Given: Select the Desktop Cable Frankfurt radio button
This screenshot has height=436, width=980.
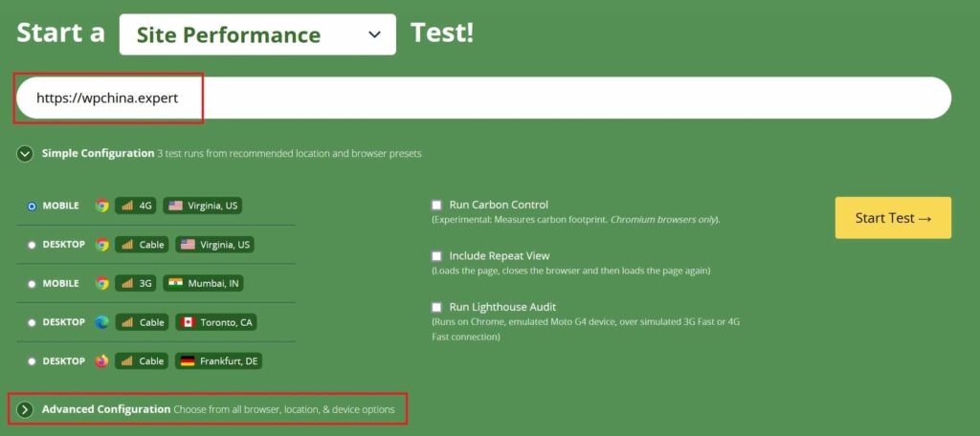Looking at the screenshot, I should [x=32, y=361].
